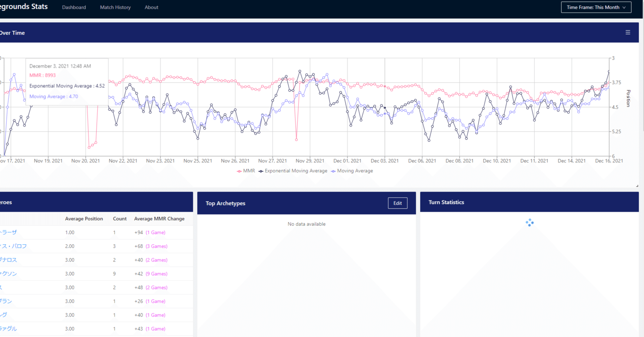
Task: Sort by the Average Position column header
Action: (84, 219)
